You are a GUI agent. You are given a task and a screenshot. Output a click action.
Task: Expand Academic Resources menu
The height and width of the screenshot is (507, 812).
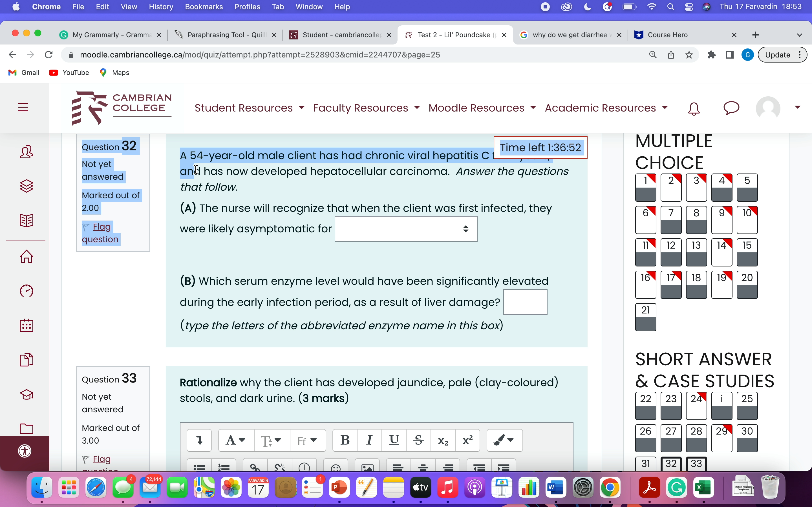(x=606, y=108)
